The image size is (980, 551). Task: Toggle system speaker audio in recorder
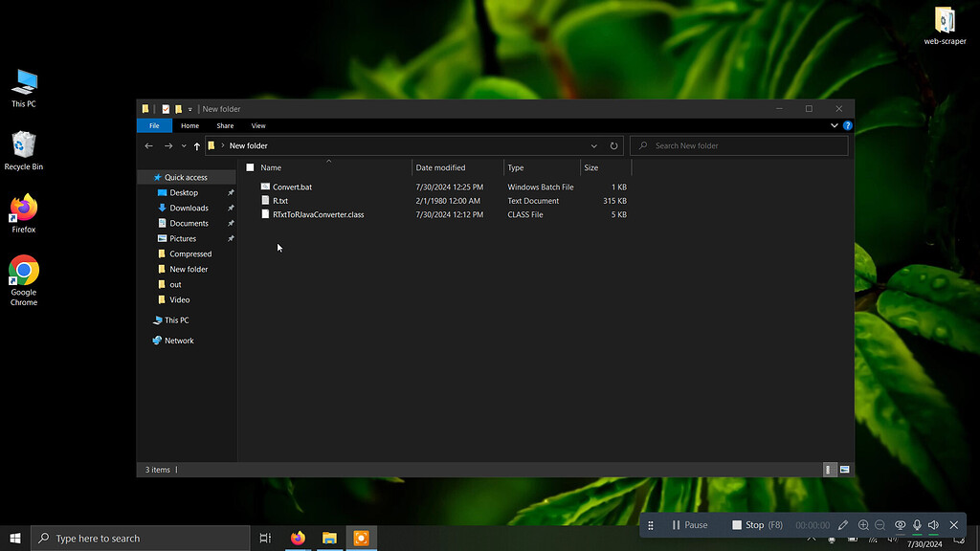click(934, 525)
